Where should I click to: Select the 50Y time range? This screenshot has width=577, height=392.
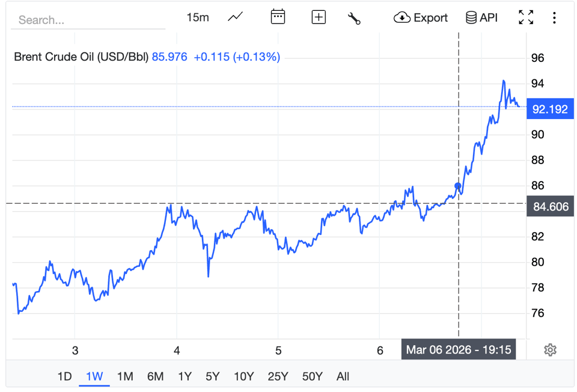coord(312,376)
